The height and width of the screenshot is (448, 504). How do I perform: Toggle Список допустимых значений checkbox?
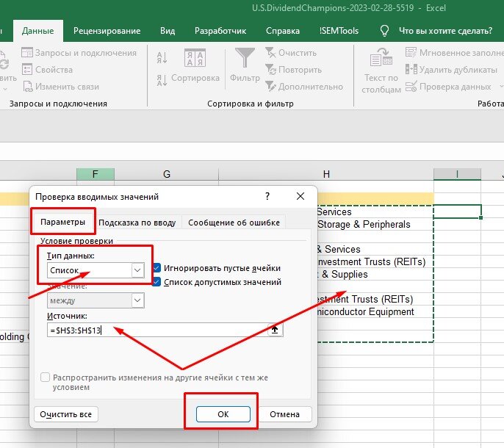pyautogui.click(x=156, y=282)
